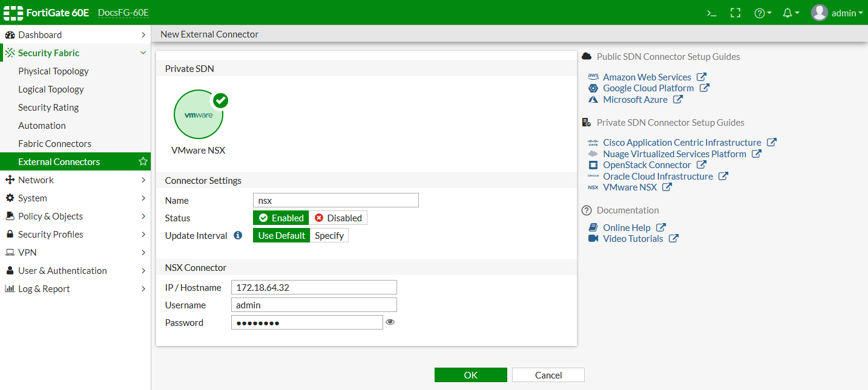The width and height of the screenshot is (868, 390).
Task: Choose Use Default update interval
Action: pos(281,235)
